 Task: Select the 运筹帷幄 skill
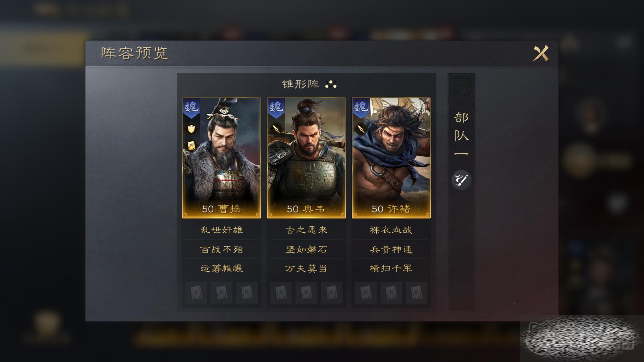pos(221,268)
